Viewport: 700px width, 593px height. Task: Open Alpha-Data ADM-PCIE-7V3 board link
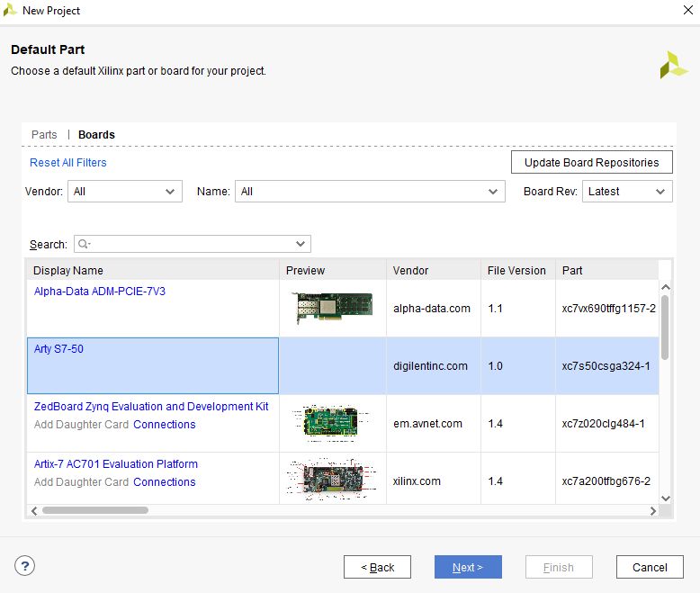100,292
